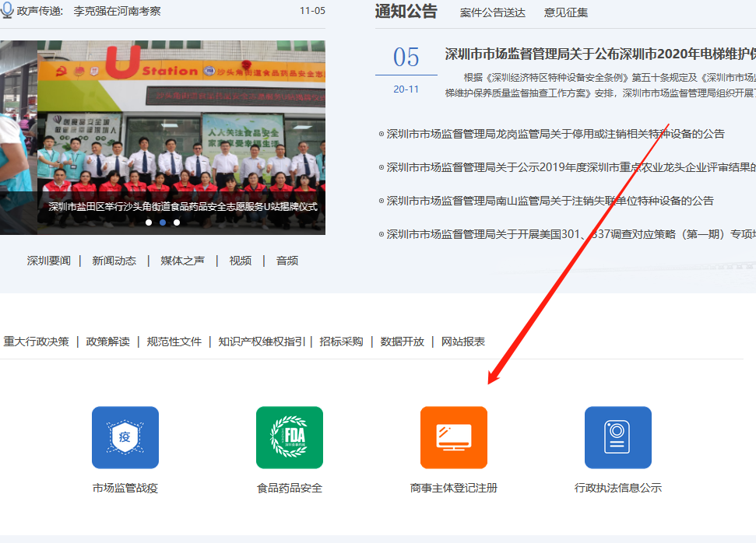756x543 pixels.
Task: Select the first carousel dot indicator
Action: tap(149, 222)
